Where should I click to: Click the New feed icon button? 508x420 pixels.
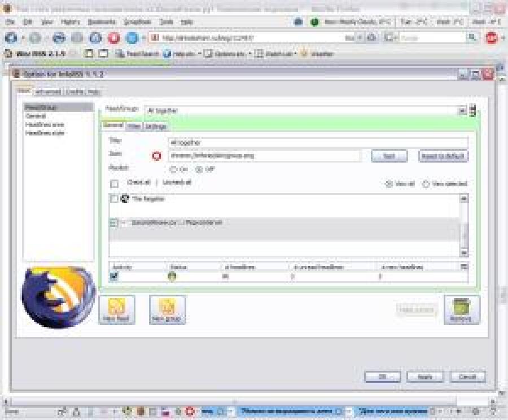coord(117,309)
